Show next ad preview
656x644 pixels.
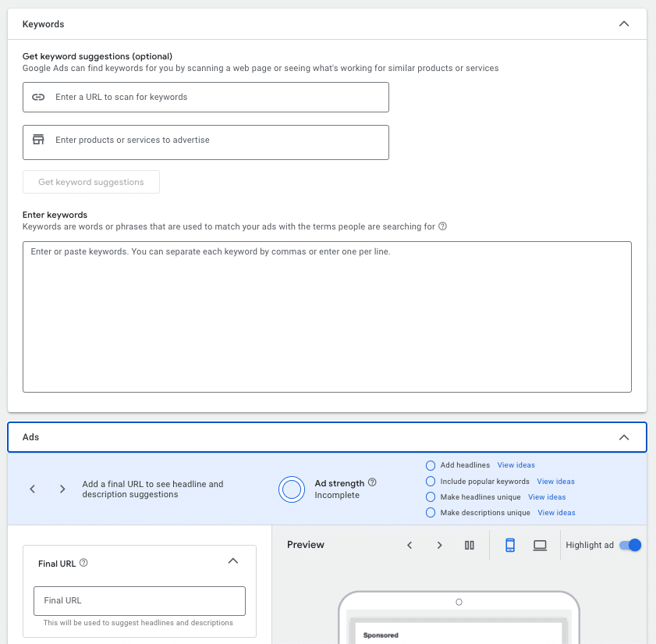[439, 545]
